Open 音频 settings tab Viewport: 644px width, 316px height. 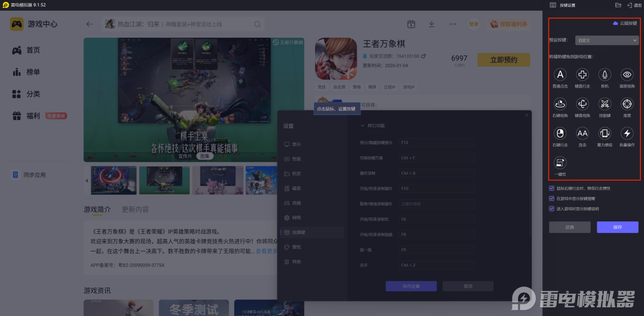click(312, 203)
